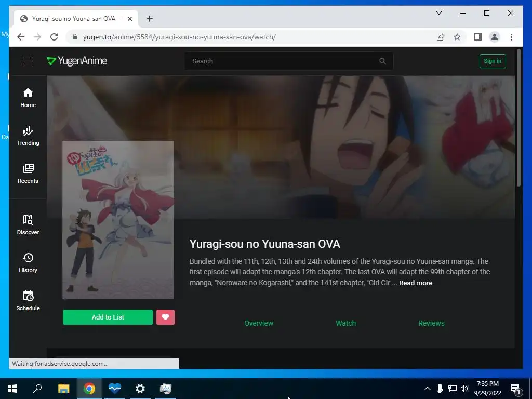532x399 pixels.
Task: Close the Yuragi-sou no Yuuna-san tab
Action: 129,19
